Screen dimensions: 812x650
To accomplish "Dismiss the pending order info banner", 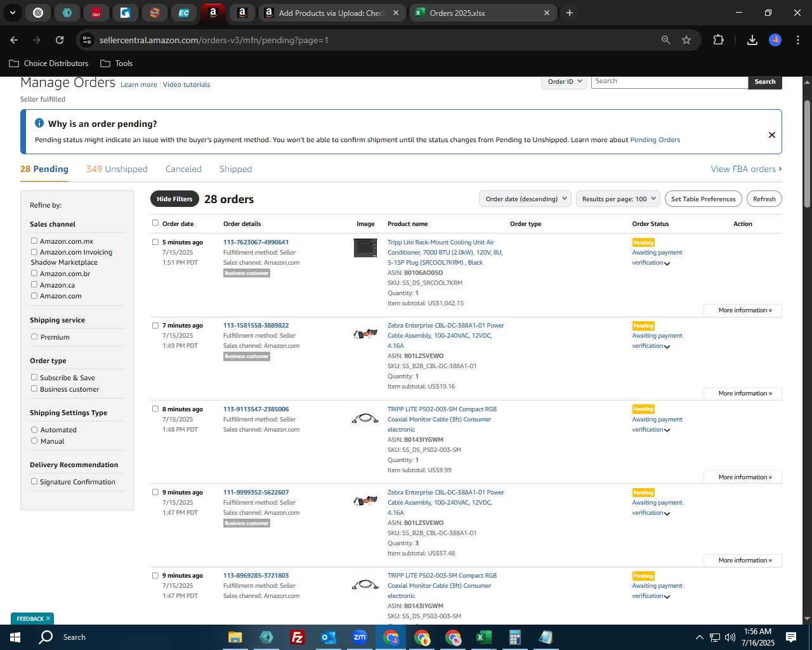I will [772, 135].
